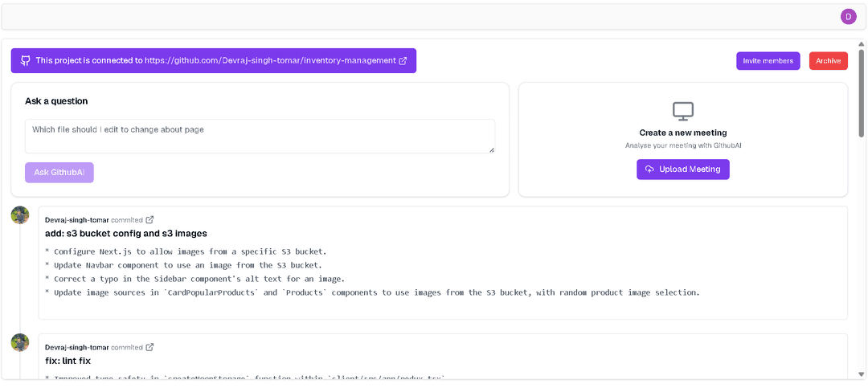
Task: Open external link icon for lint fix commit
Action: (149, 347)
